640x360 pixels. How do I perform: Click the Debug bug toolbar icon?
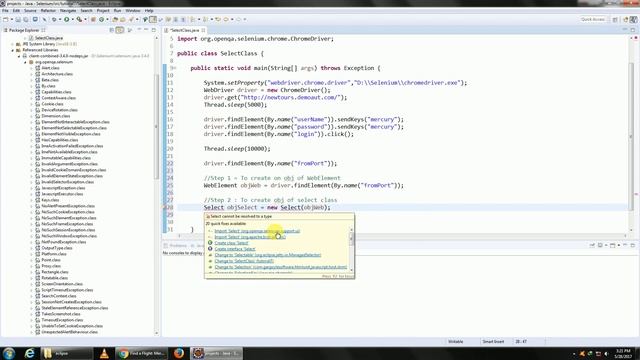(x=54, y=19)
